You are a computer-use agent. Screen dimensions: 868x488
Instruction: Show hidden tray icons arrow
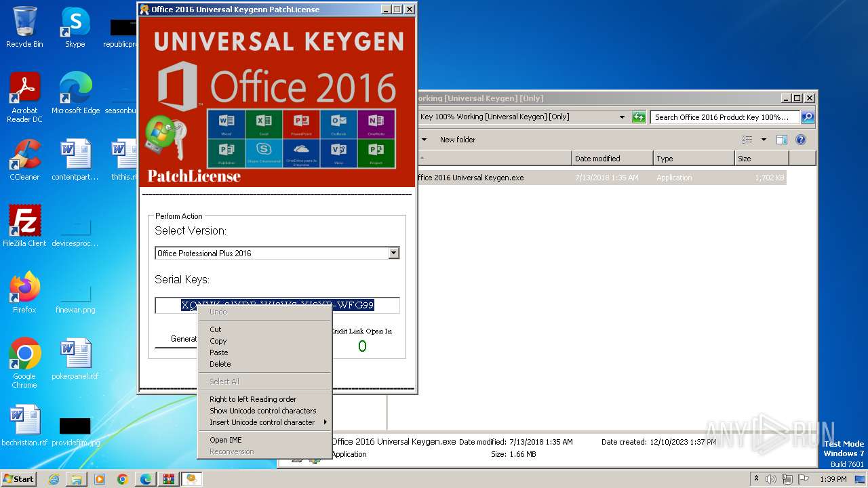(757, 479)
